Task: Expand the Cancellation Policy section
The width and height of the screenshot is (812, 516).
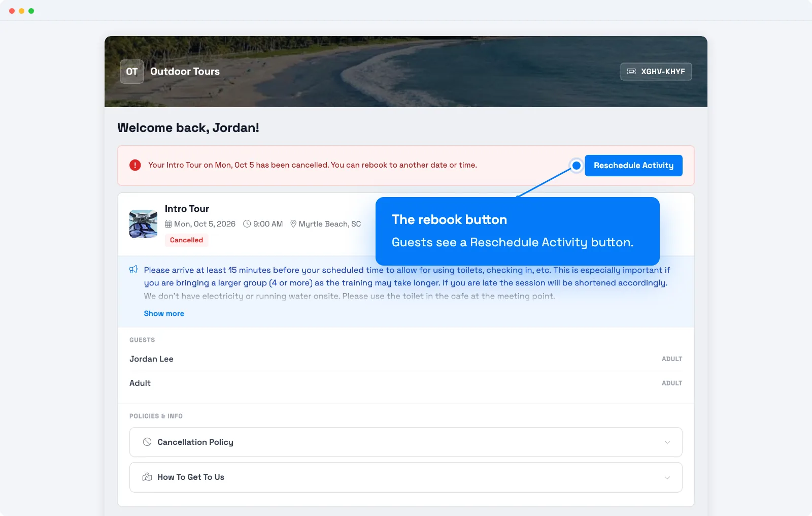Action: point(406,442)
